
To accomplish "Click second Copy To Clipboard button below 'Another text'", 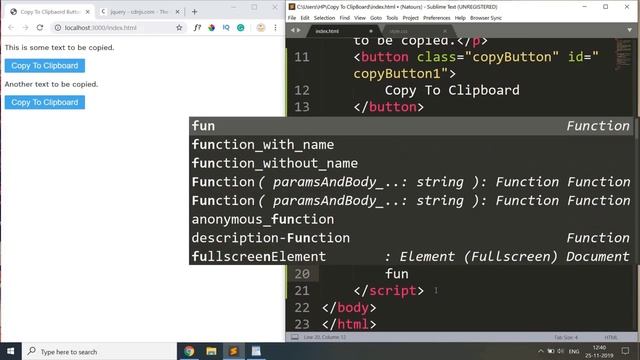I will click(45, 102).
